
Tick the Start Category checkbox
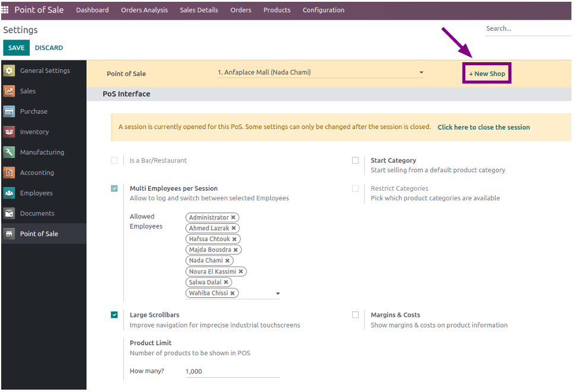(355, 160)
